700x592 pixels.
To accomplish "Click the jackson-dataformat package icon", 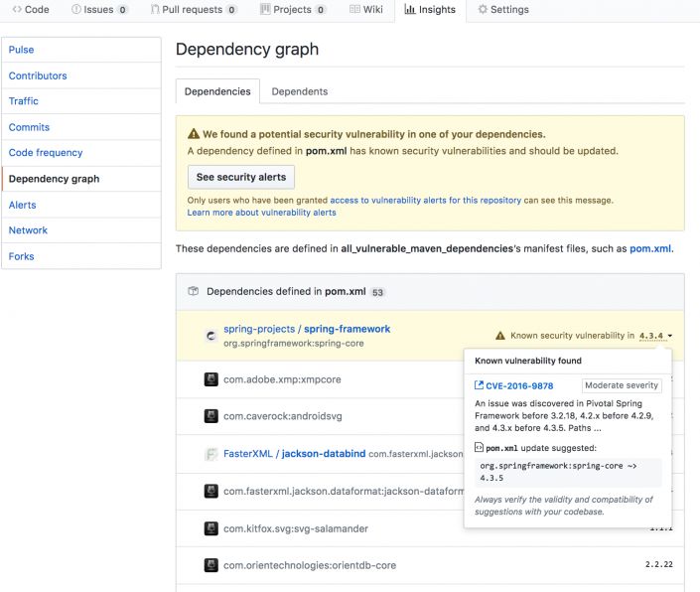I will (210, 491).
